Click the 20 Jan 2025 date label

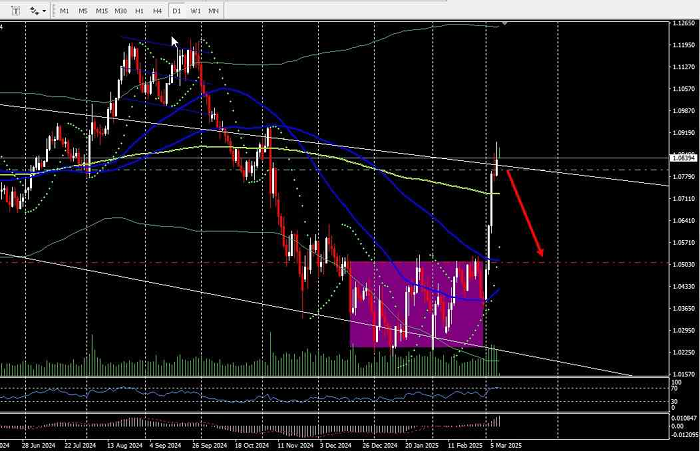(x=422, y=446)
